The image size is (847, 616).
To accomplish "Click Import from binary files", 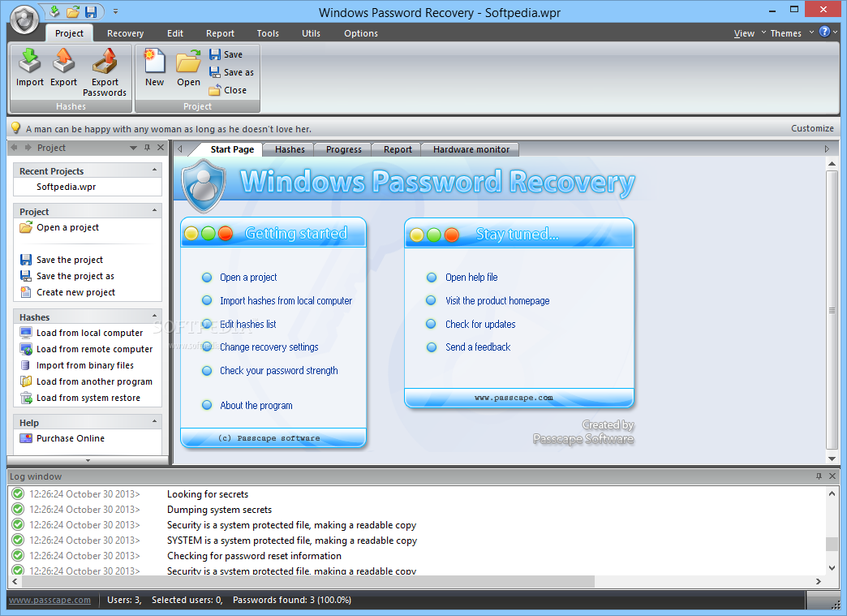I will click(x=77, y=365).
